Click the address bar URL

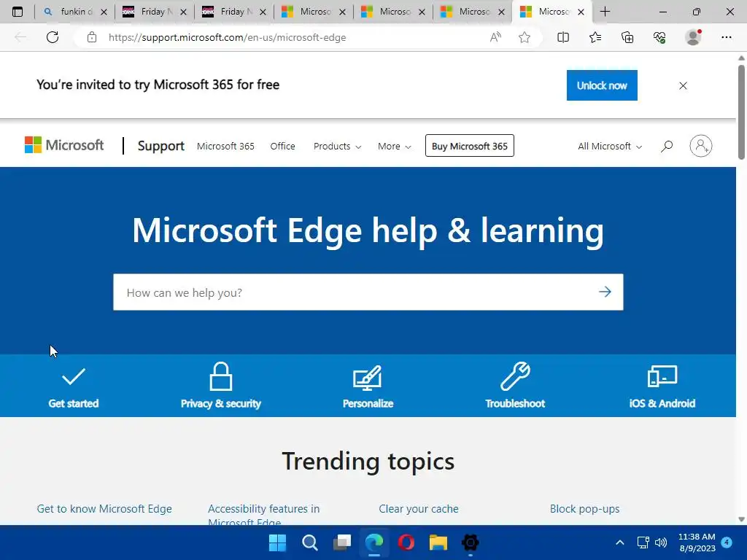[227, 37]
